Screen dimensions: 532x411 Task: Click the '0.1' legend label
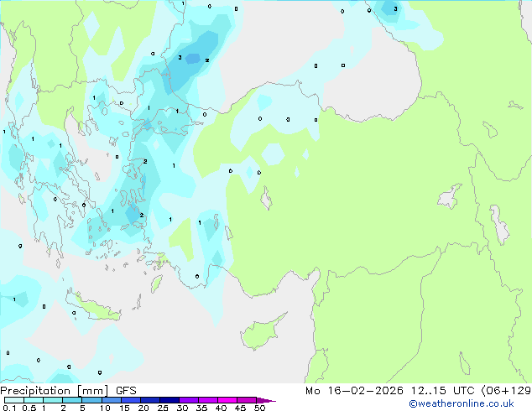(x=9, y=408)
